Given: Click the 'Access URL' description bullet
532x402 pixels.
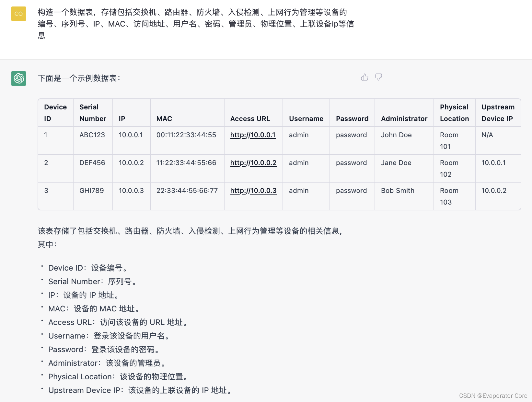Looking at the screenshot, I should coord(118,322).
